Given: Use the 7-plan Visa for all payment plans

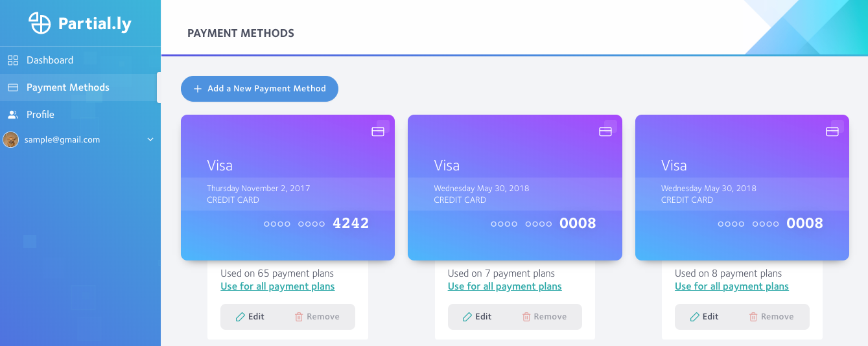Looking at the screenshot, I should coord(504,286).
